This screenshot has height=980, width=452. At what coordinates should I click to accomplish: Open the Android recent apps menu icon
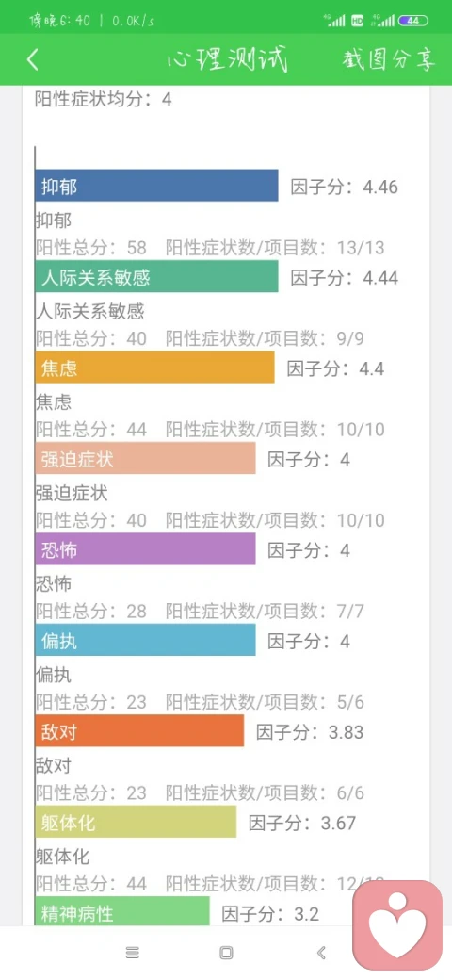[133, 953]
